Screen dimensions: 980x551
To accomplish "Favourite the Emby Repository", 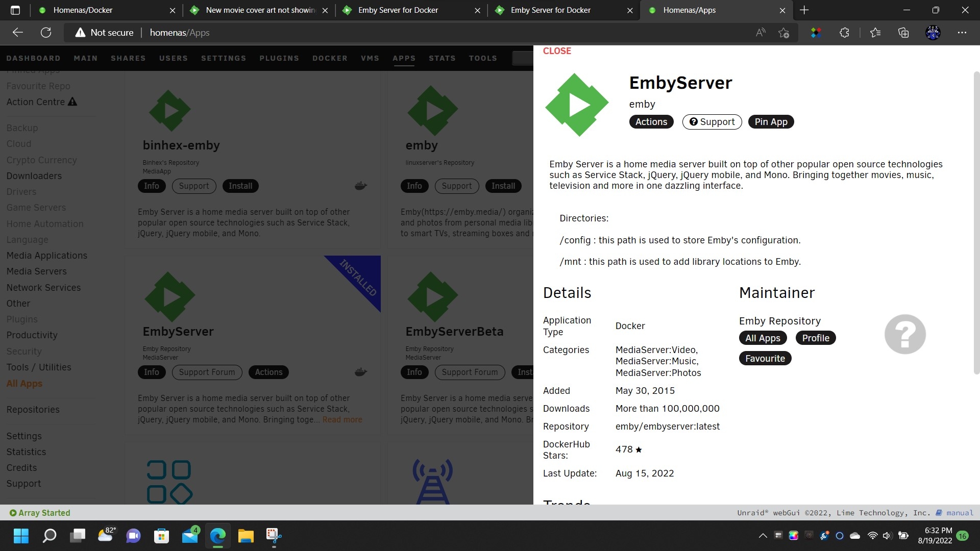I will coord(765,358).
